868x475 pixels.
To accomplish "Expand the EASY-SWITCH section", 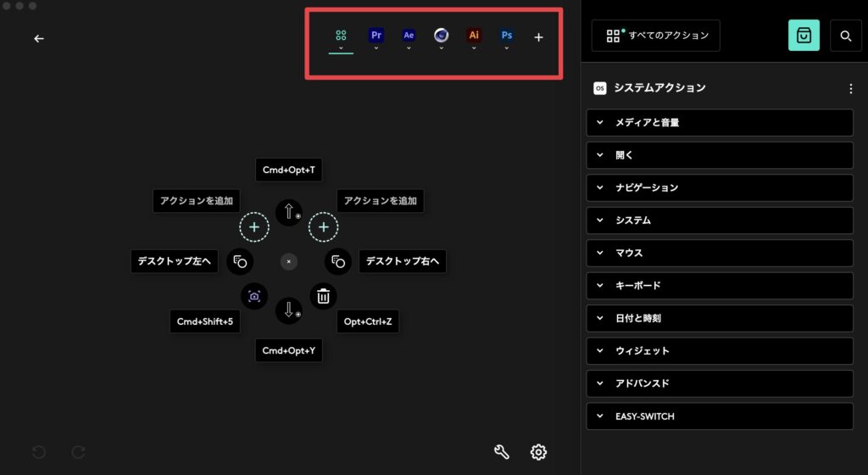I will 720,416.
